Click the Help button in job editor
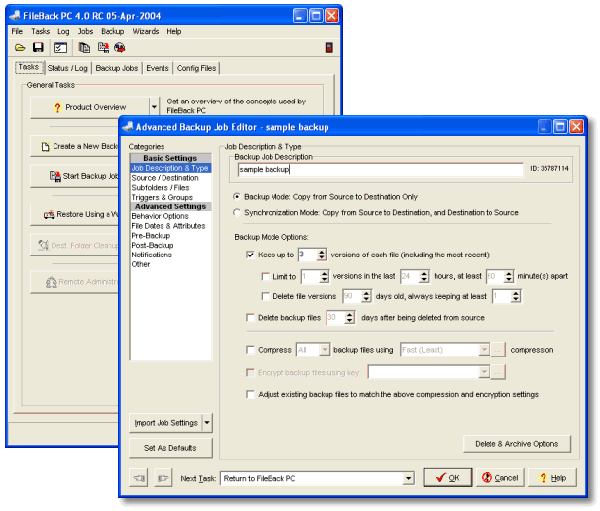 pos(553,478)
